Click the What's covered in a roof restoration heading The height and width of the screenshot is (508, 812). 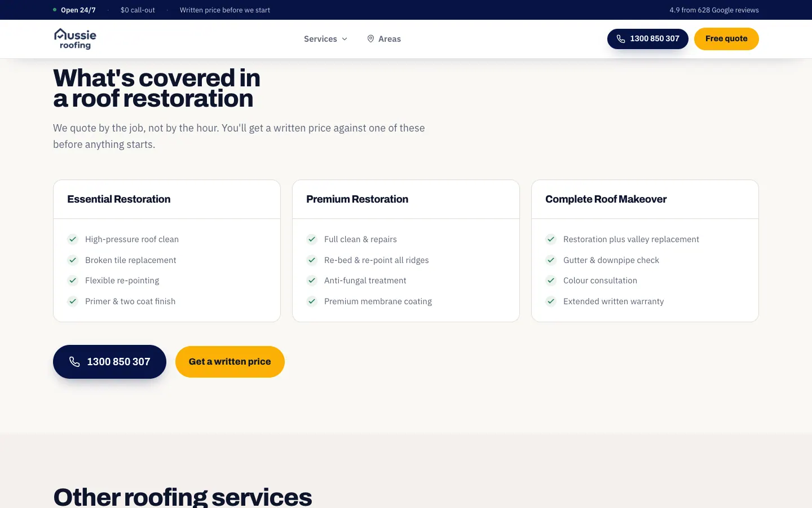(157, 88)
